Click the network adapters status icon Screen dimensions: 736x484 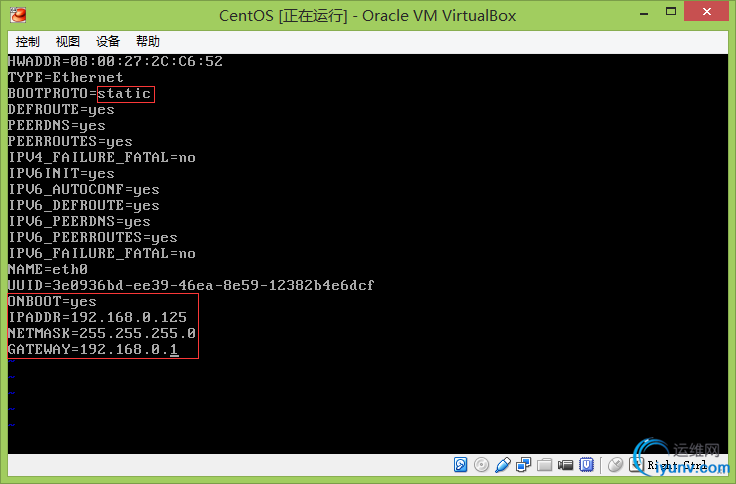523,465
